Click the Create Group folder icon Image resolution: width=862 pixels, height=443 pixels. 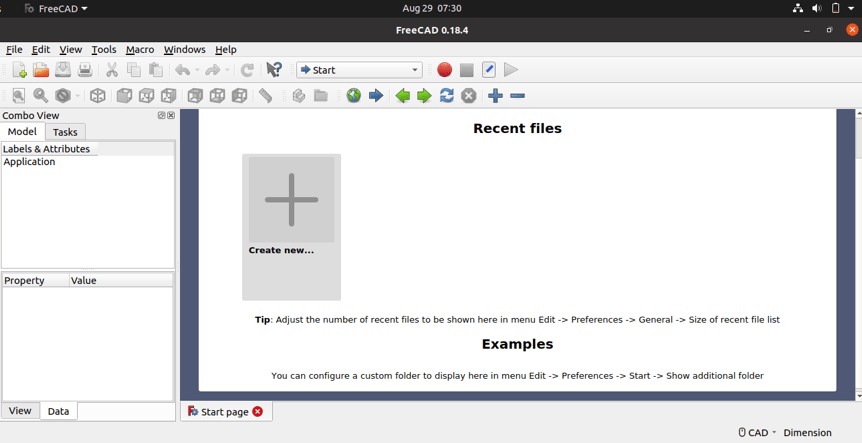(321, 96)
